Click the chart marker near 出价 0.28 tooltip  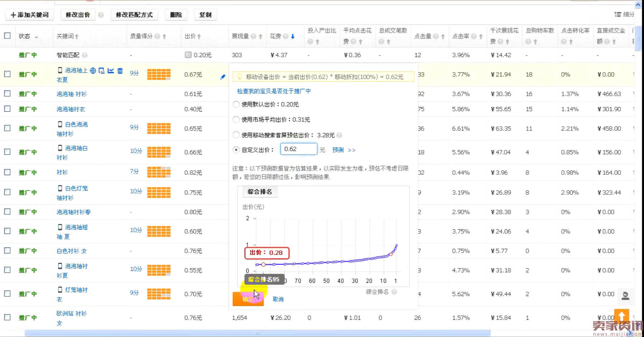pos(263,265)
